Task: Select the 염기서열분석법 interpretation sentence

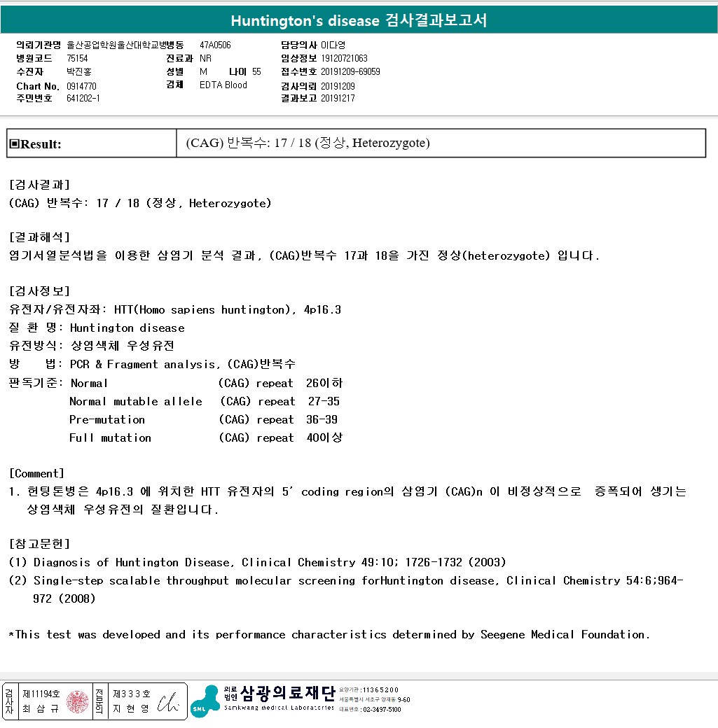Action: click(305, 255)
